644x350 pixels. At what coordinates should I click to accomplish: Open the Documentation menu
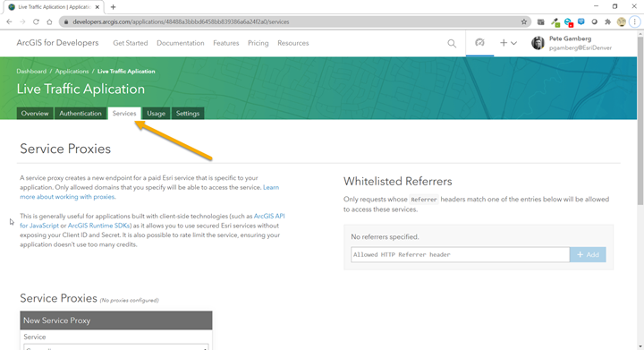point(181,43)
